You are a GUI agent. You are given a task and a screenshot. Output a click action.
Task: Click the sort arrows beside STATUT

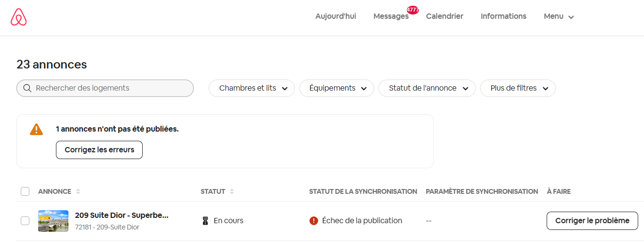coord(232,191)
